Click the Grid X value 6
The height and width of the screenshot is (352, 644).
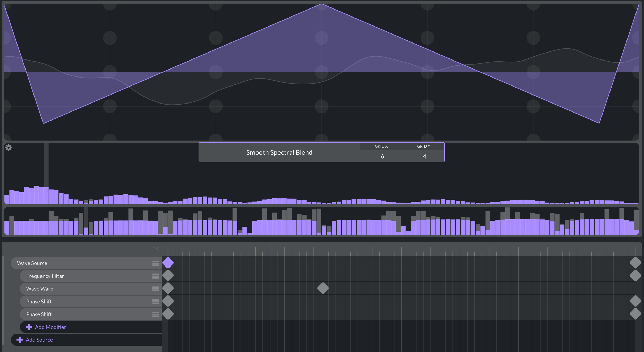(382, 156)
